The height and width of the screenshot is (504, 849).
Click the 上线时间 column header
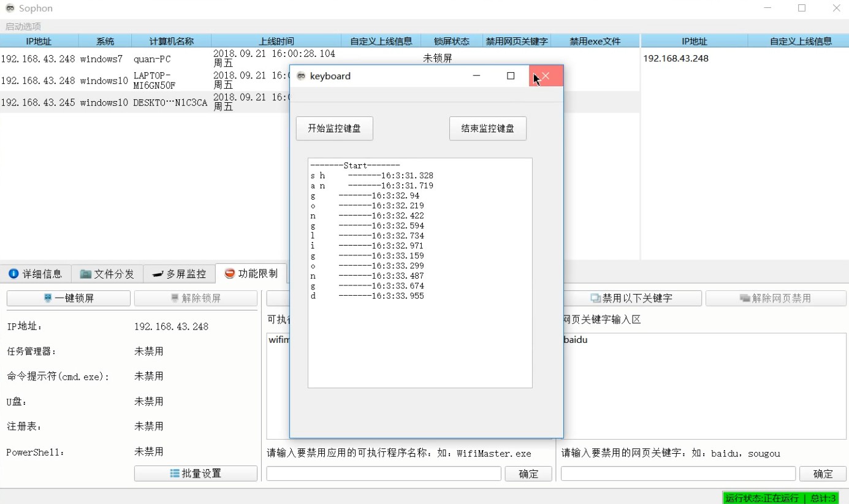(276, 42)
